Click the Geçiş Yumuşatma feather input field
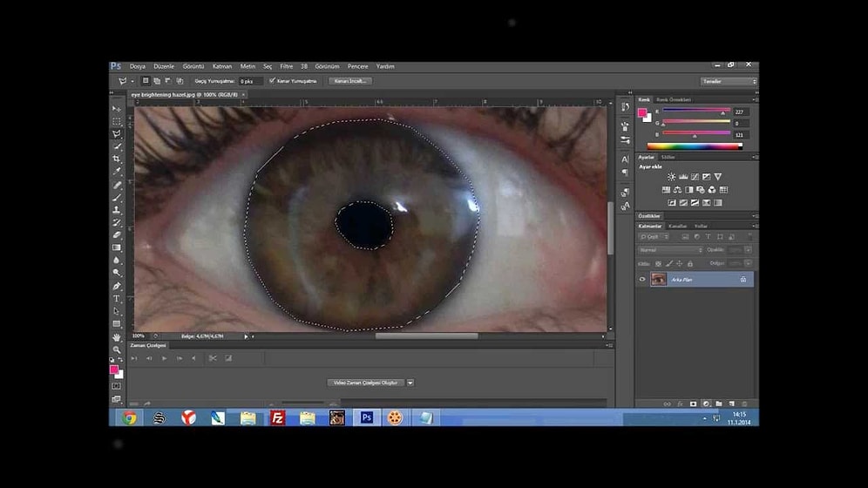Image resolution: width=868 pixels, height=488 pixels. [250, 81]
